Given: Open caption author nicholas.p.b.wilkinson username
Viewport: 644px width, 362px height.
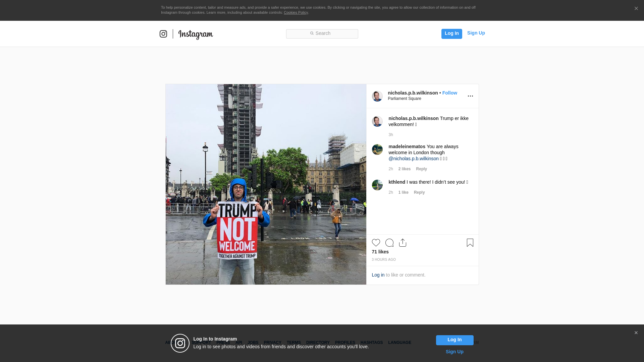Looking at the screenshot, I should [x=414, y=118].
